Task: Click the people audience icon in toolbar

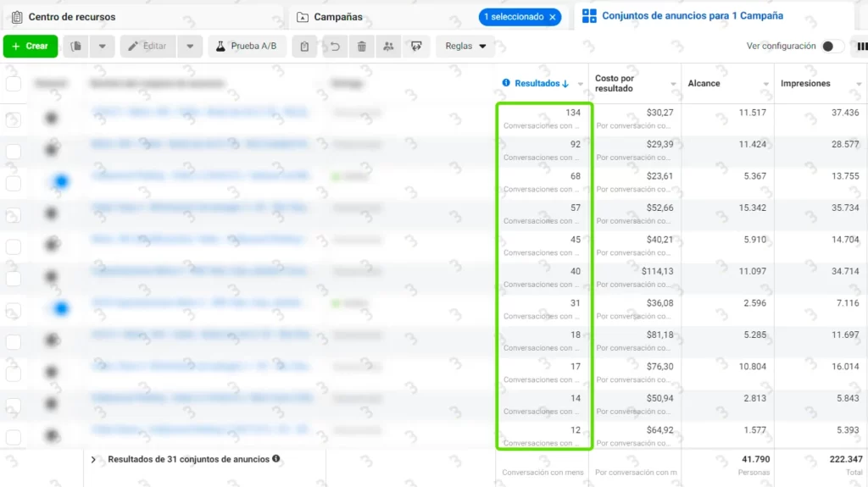Action: [388, 47]
